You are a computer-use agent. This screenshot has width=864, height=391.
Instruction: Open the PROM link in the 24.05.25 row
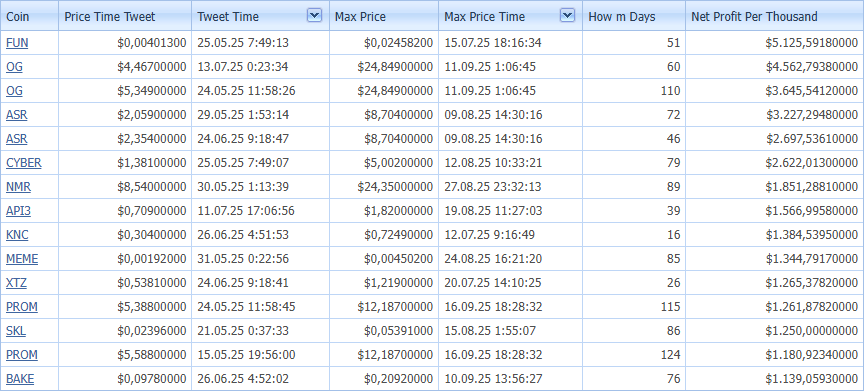click(22, 307)
